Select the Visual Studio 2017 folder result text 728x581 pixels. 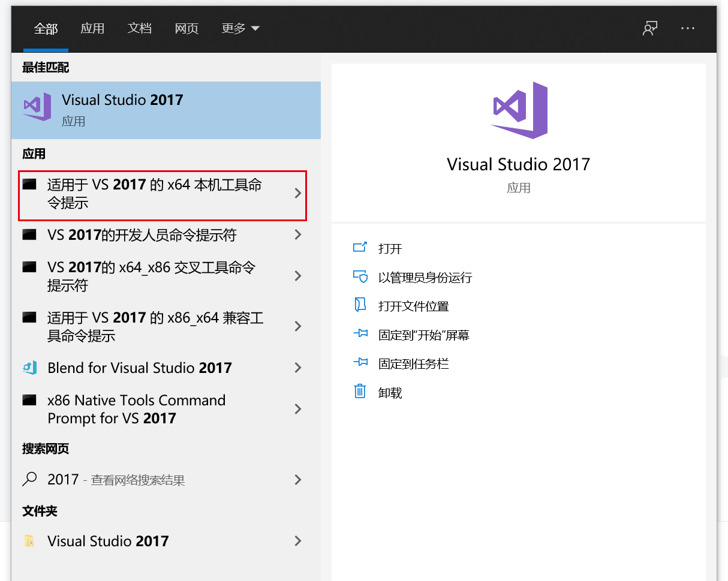click(x=108, y=541)
